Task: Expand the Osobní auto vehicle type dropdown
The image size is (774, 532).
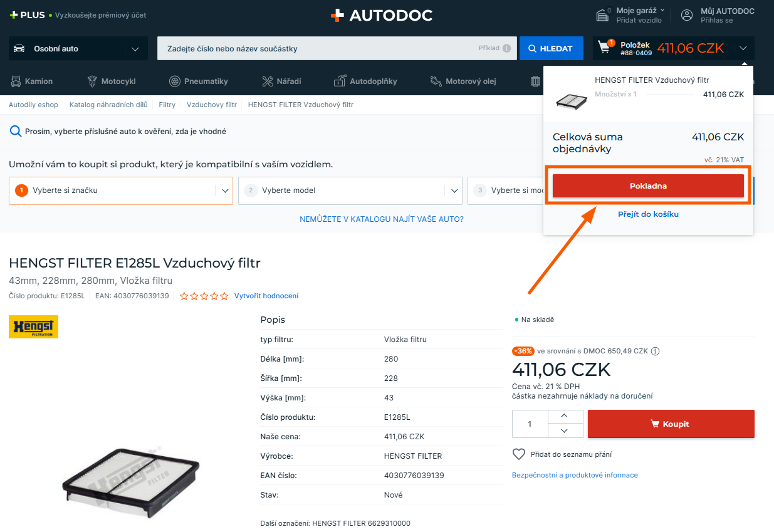Action: 134,49
